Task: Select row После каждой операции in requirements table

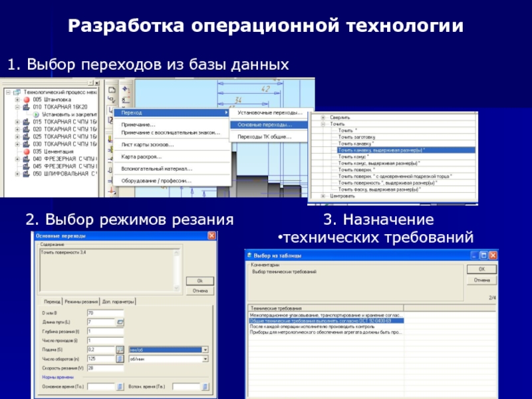Action: [307, 326]
